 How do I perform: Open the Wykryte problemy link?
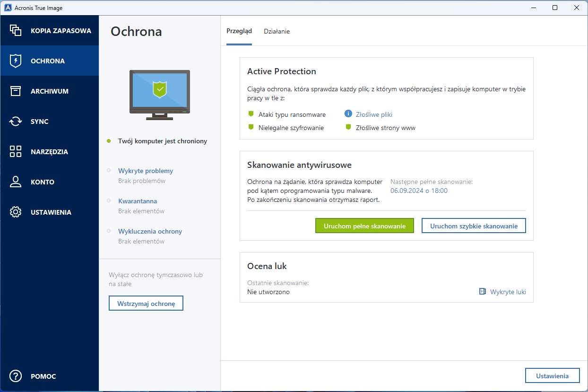146,171
